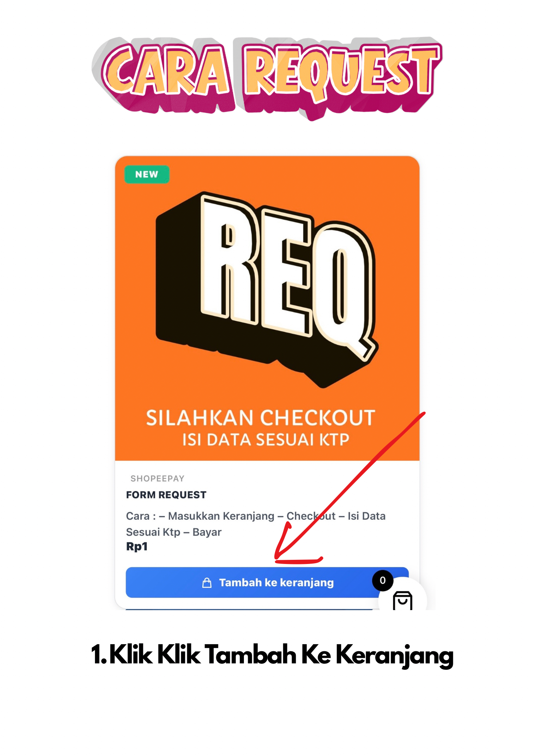Viewport: 535px width, 756px height.
Task: Click the Sesuai Ktp – Bayar description line
Action: [x=174, y=532]
